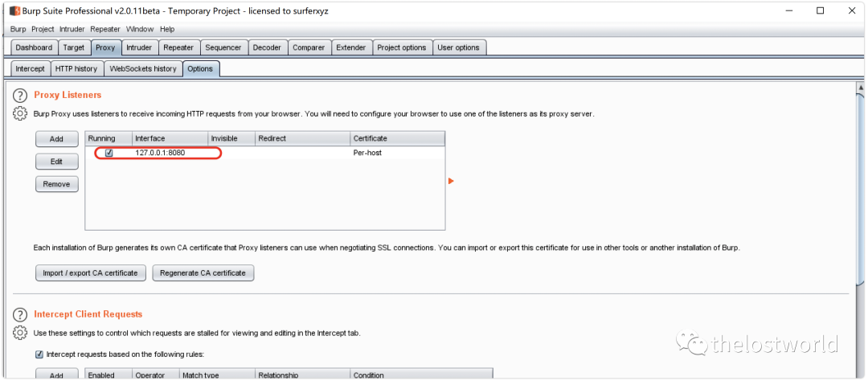Go to the Decoder tab
The image size is (868, 381).
(x=267, y=47)
